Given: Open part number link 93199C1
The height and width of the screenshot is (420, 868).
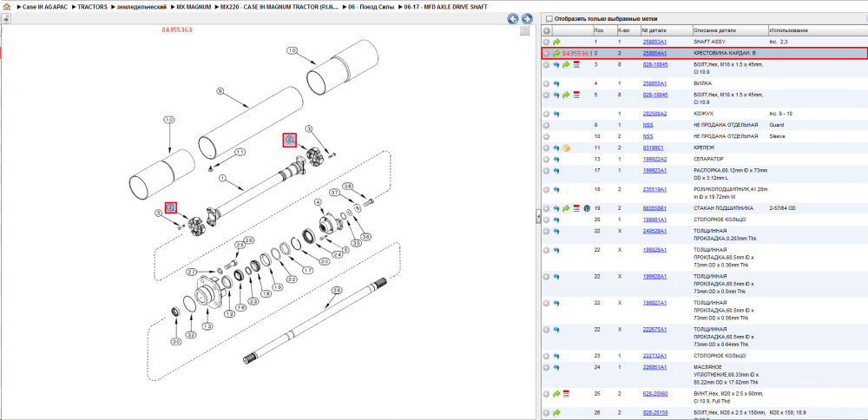Looking at the screenshot, I should pos(653,148).
